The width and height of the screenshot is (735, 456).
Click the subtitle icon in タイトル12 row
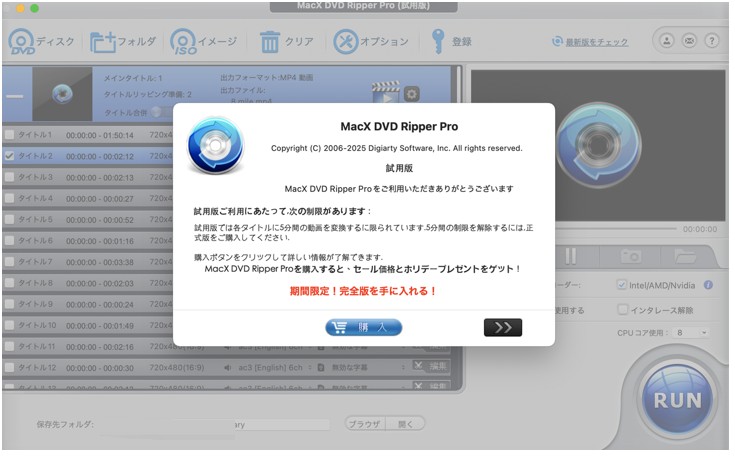coord(321,368)
